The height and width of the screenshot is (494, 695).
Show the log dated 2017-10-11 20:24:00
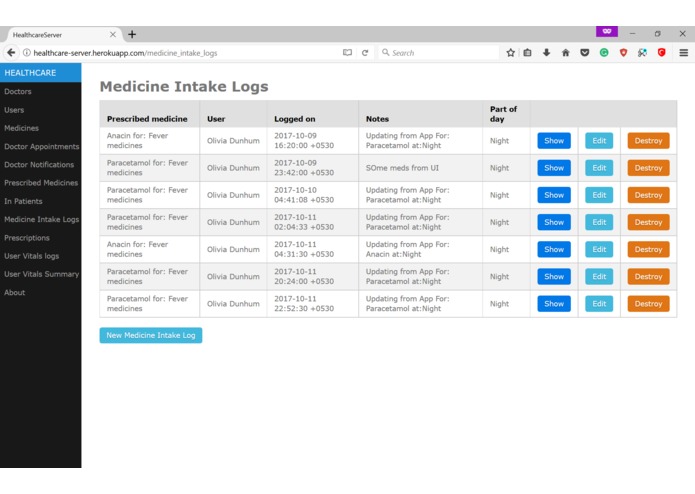tap(554, 276)
